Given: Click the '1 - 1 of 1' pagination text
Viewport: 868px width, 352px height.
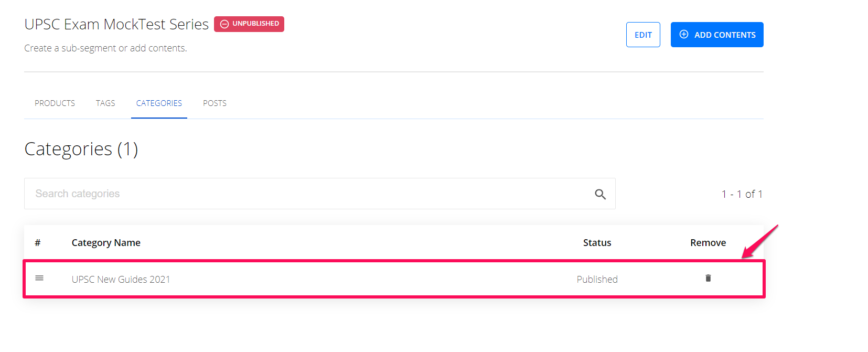Looking at the screenshot, I should pyautogui.click(x=742, y=194).
